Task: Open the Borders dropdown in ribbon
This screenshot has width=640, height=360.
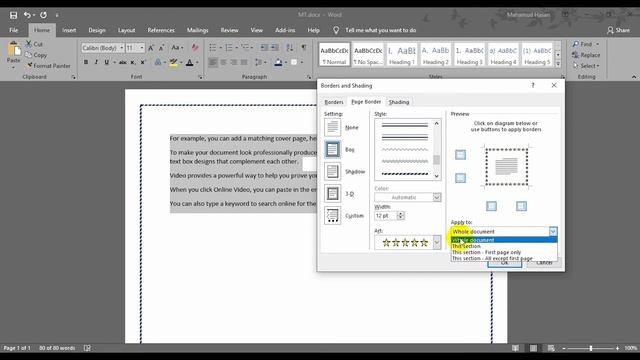Action: 301,62
